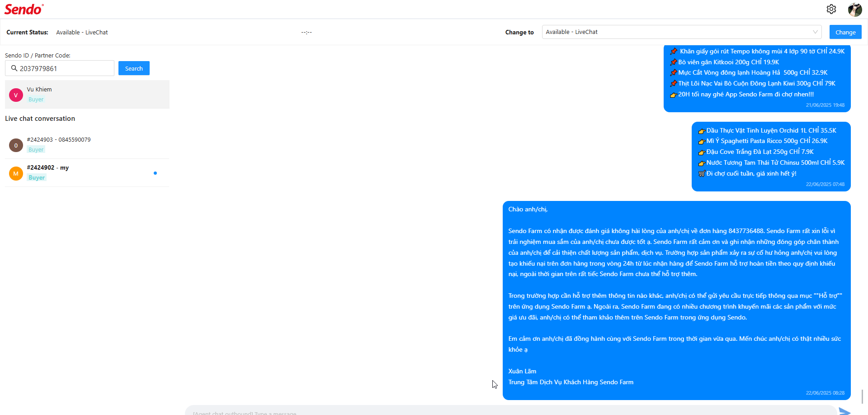
Task: Click the timestamp 22/06/2025 07:48
Action: (x=825, y=184)
